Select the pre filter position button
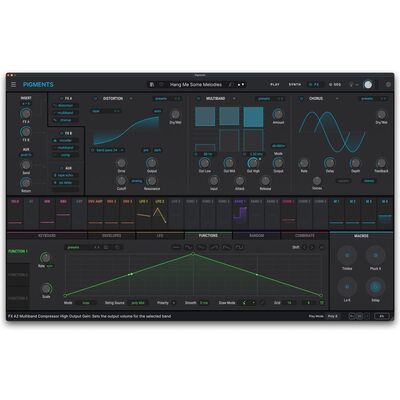400x400 pixels. 146,150
